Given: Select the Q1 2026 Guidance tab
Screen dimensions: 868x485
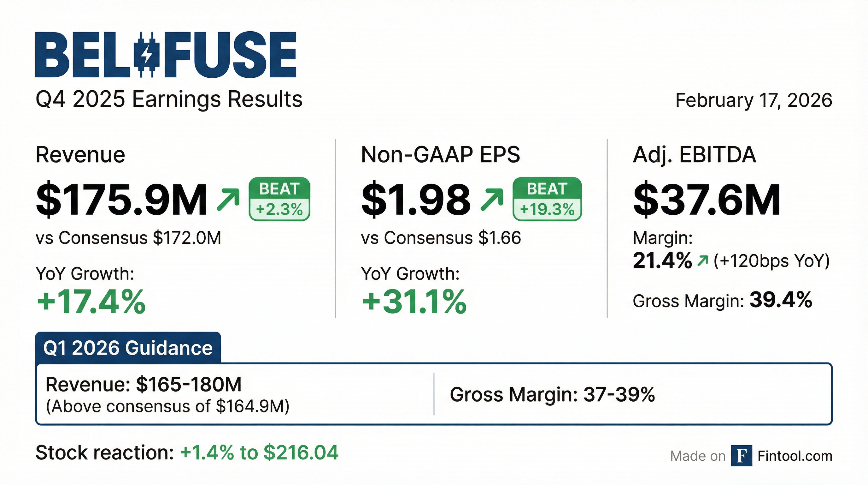Looking at the screenshot, I should click(128, 348).
